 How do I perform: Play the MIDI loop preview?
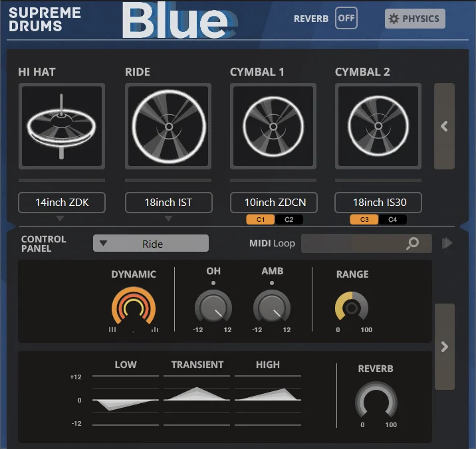pos(447,244)
